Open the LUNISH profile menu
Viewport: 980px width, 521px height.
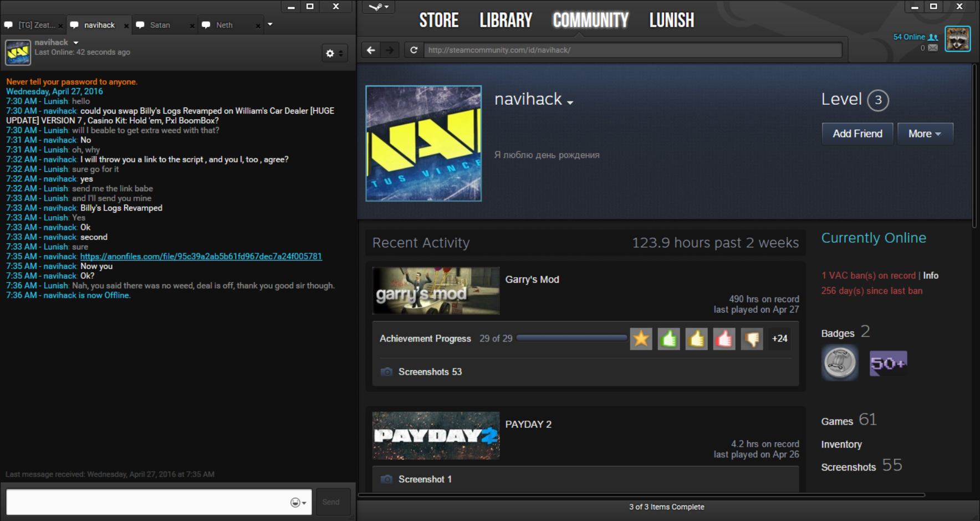671,21
